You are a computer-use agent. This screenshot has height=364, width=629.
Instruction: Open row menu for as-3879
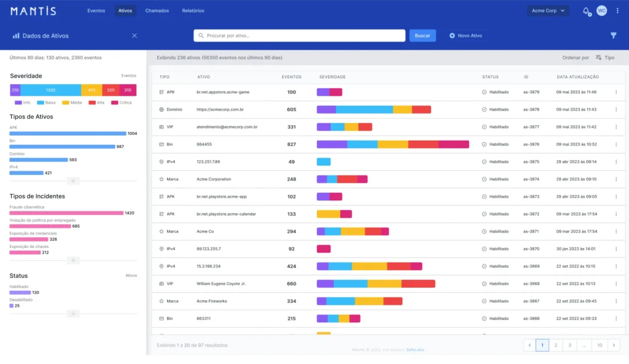click(616, 92)
